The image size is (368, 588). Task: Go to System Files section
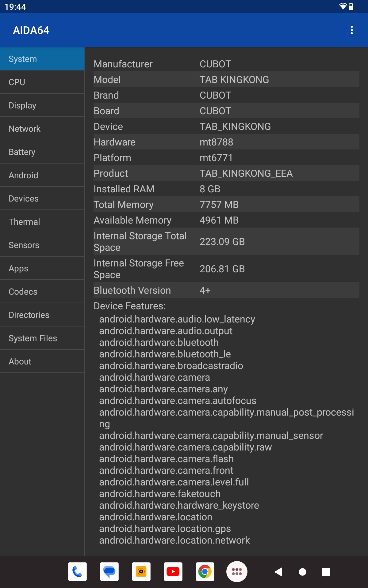coord(42,338)
